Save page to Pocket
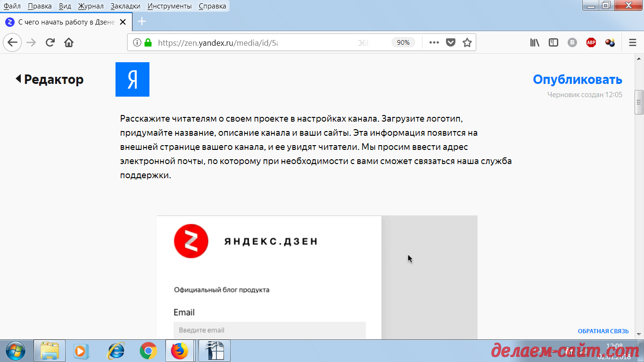Viewport: 644px width, 362px height. 451,42
